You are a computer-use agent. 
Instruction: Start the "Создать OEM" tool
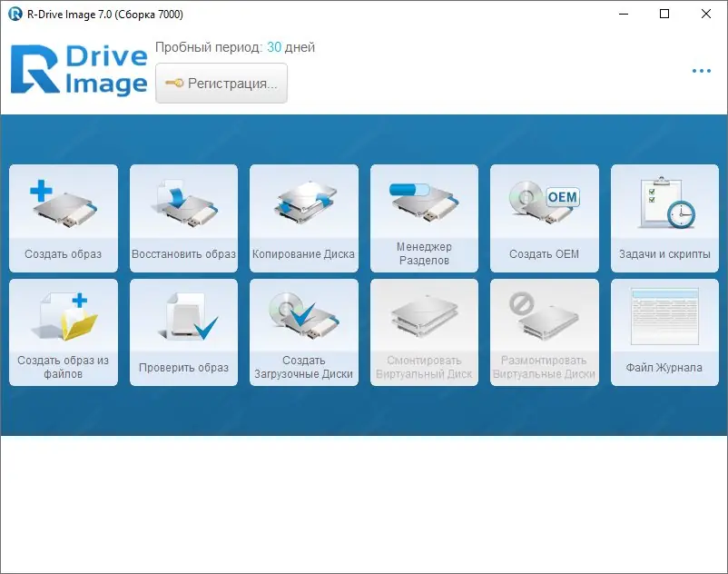(x=544, y=216)
